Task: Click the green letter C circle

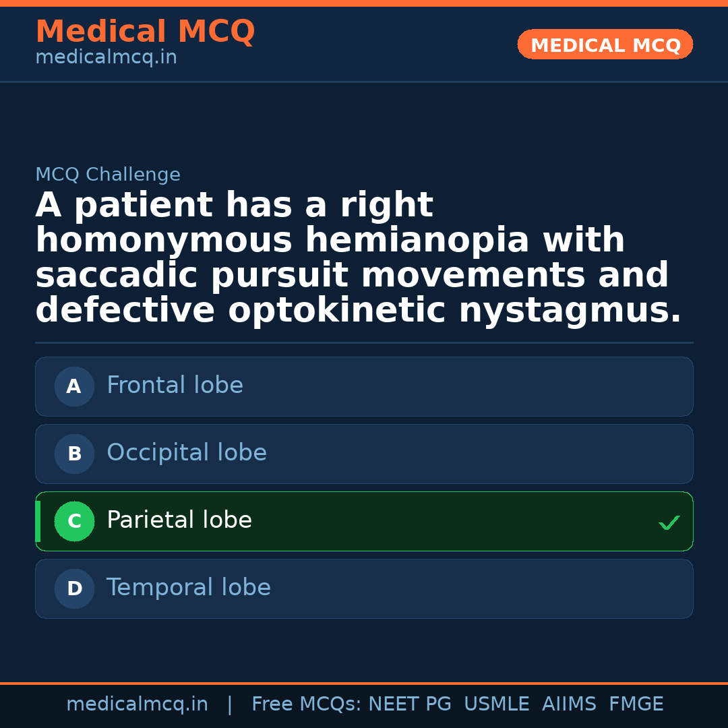Action: pos(74,522)
